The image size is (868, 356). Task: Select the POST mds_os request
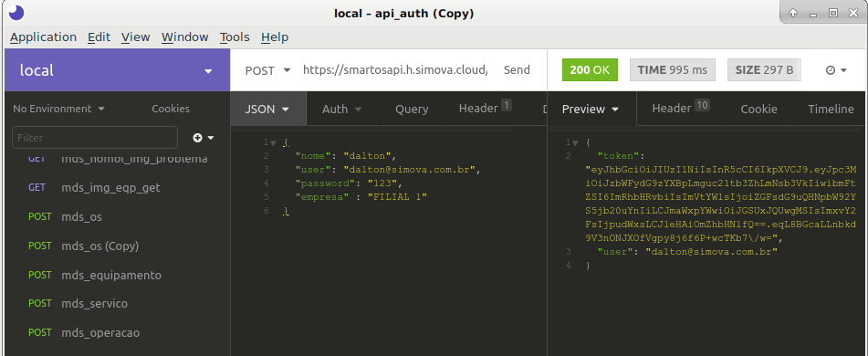click(x=81, y=217)
